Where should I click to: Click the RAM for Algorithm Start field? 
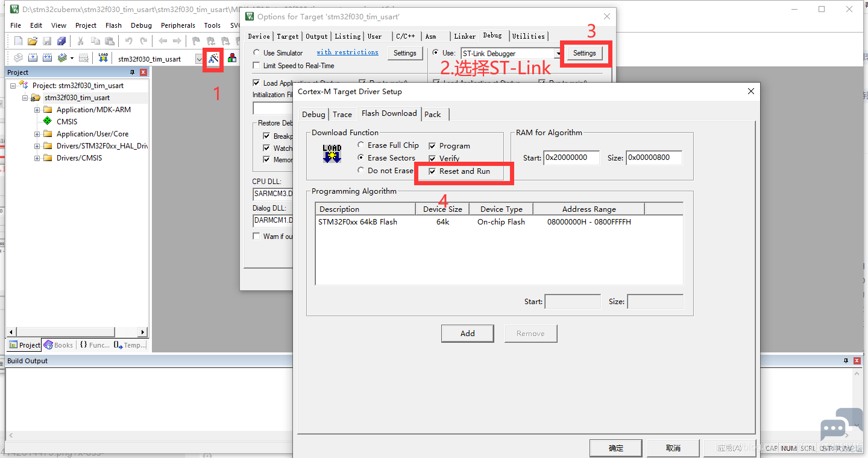click(571, 157)
